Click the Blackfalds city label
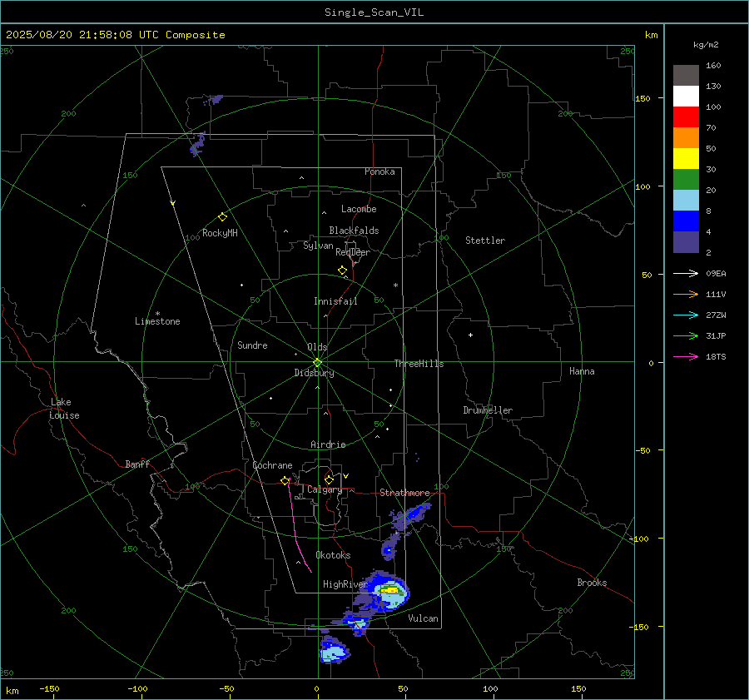 point(354,231)
